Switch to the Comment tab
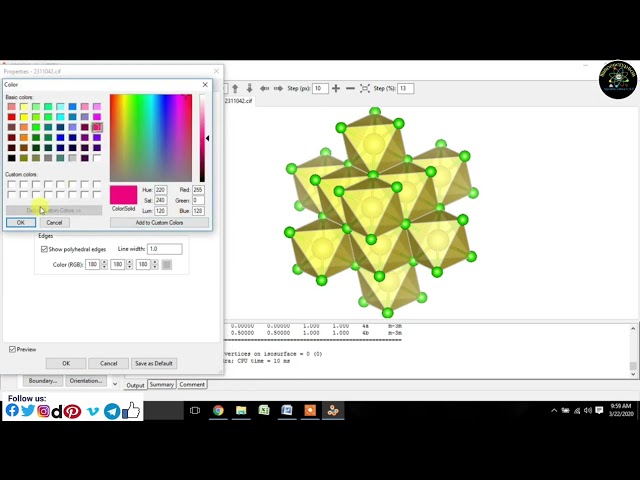This screenshot has width=640, height=480. pos(192,384)
